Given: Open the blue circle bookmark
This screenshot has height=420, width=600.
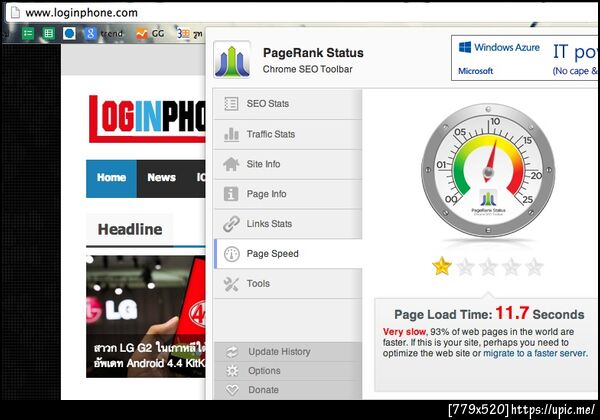Looking at the screenshot, I should pyautogui.click(x=69, y=34).
